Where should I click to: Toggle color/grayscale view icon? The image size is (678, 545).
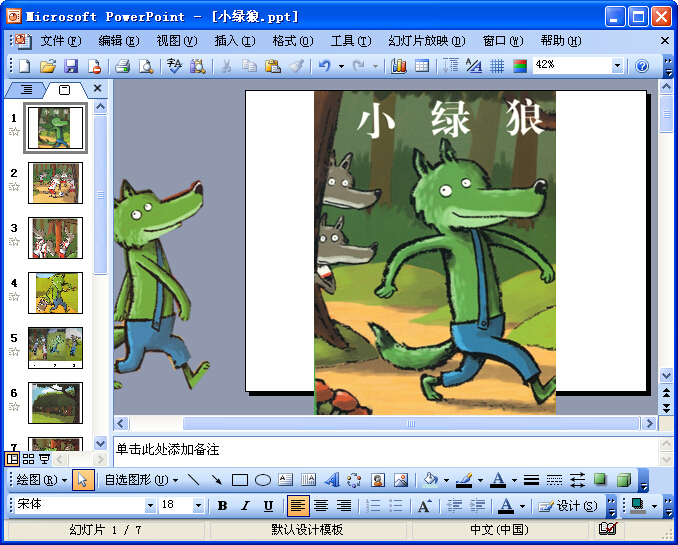click(x=520, y=66)
